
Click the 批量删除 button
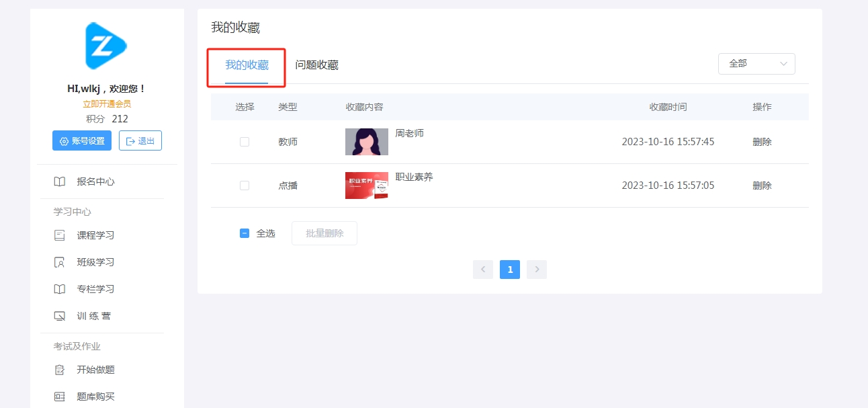[324, 233]
